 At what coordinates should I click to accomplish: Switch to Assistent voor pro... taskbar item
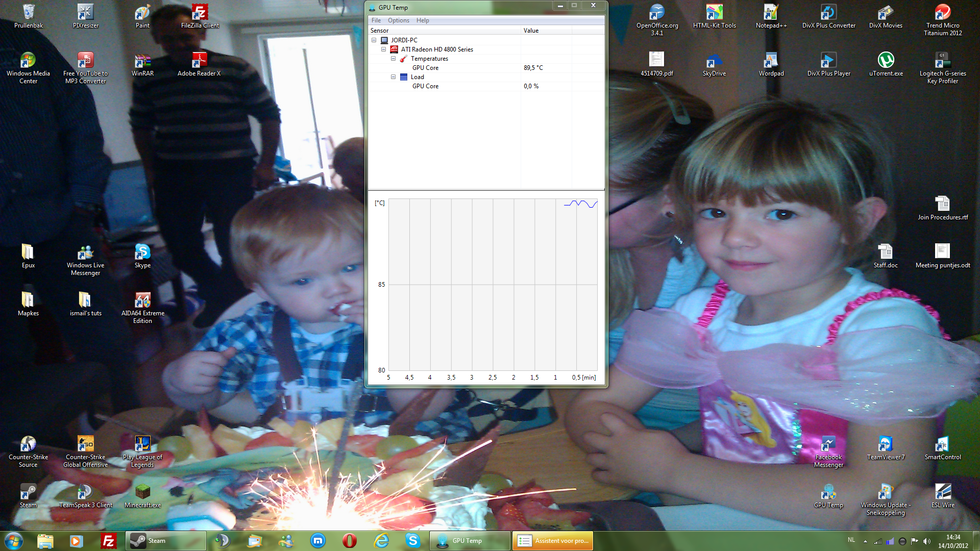[553, 541]
